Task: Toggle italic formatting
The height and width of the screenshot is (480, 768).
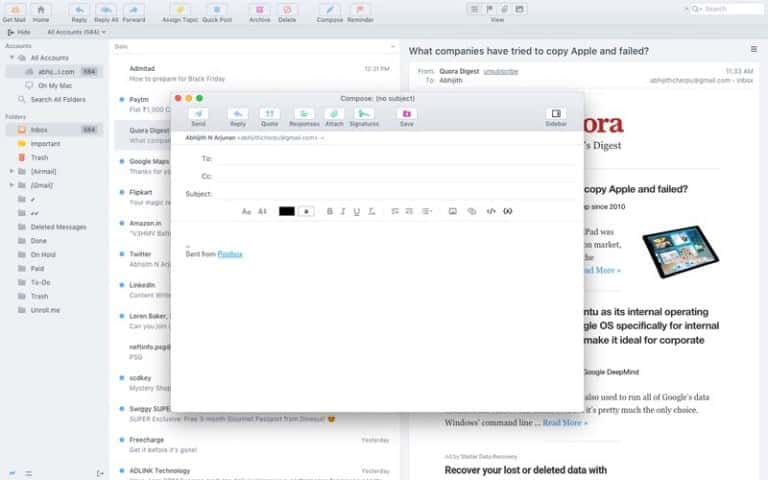Action: [x=343, y=212]
